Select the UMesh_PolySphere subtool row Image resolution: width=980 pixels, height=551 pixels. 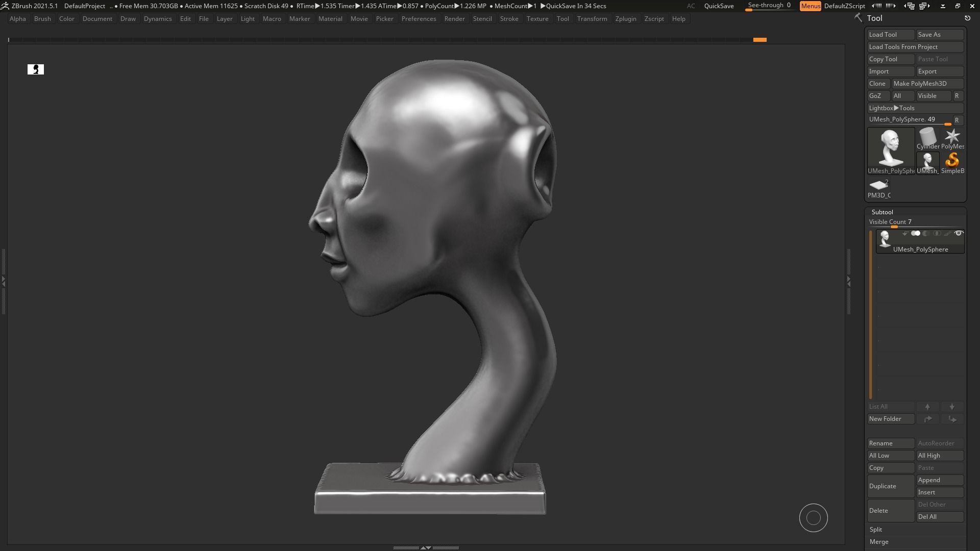tap(920, 241)
